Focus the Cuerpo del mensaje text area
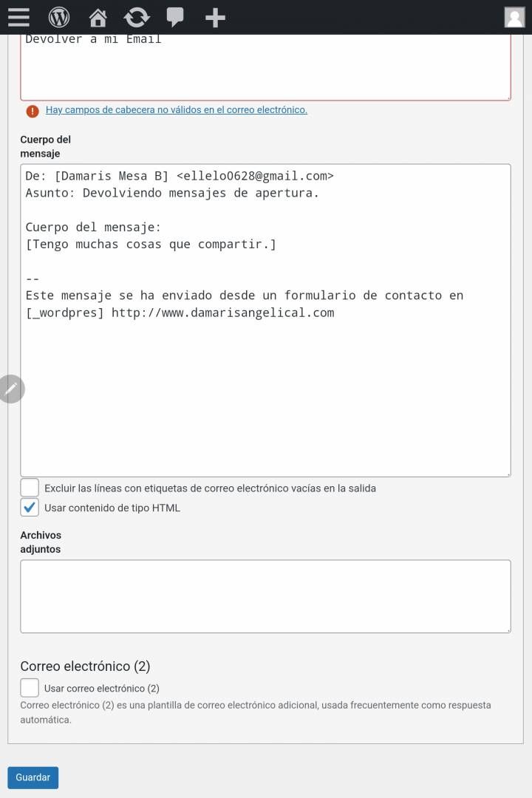 coord(265,321)
